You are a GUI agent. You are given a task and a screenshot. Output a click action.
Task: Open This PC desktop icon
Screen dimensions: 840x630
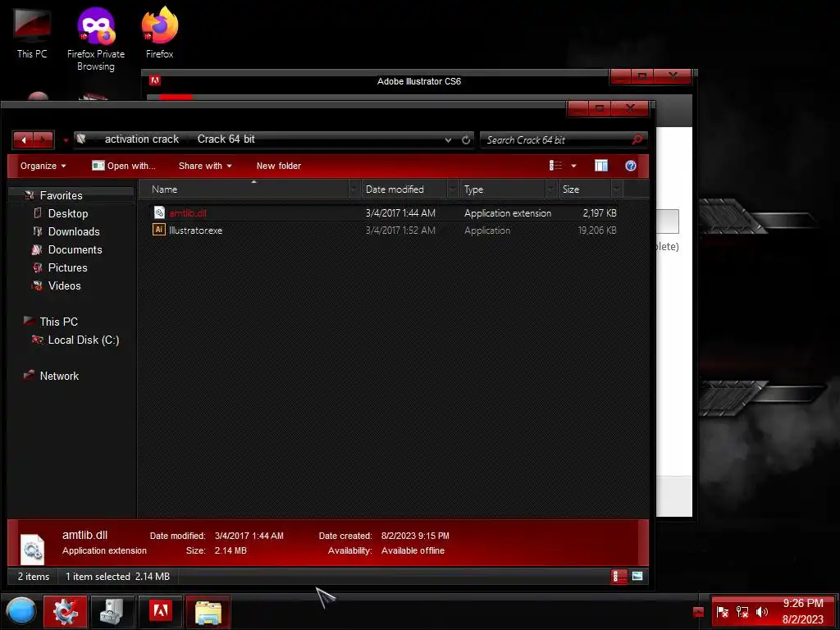pos(32,32)
